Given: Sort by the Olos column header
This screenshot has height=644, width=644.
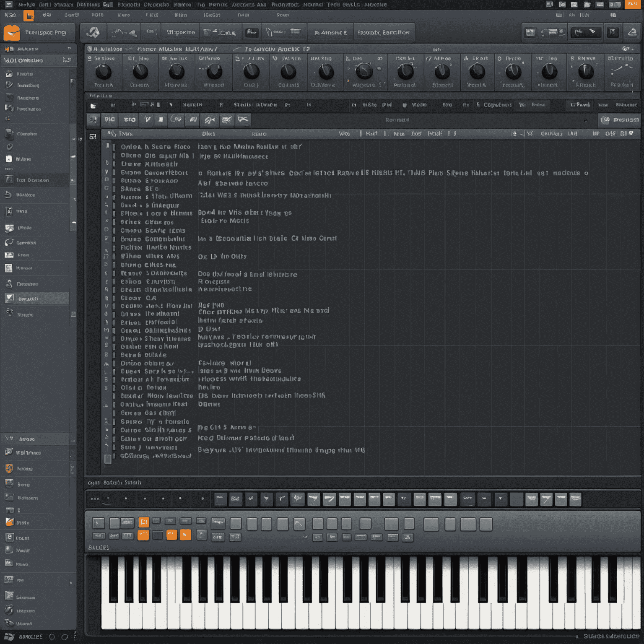Looking at the screenshot, I should point(208,134).
